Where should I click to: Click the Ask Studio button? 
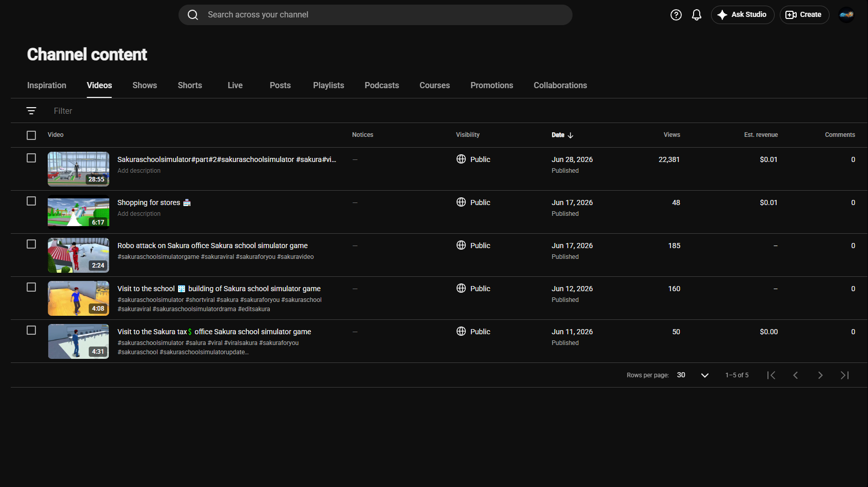(742, 15)
